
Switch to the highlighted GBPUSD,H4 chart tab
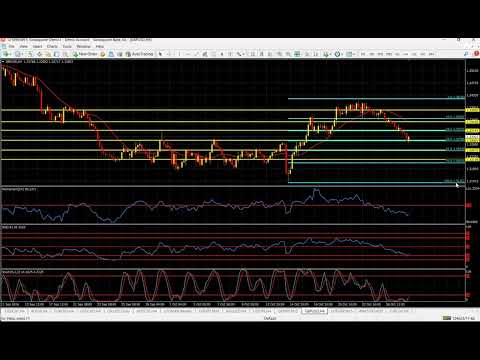(314, 311)
